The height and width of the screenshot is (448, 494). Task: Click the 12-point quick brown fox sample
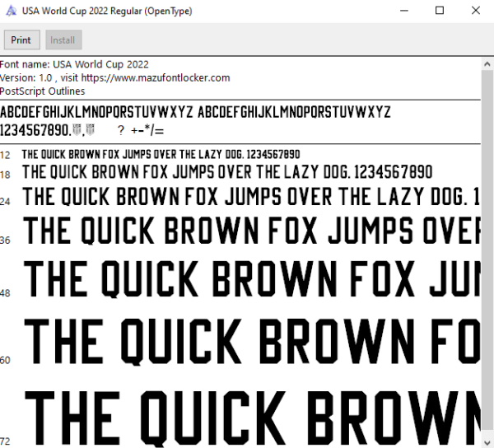click(x=161, y=154)
